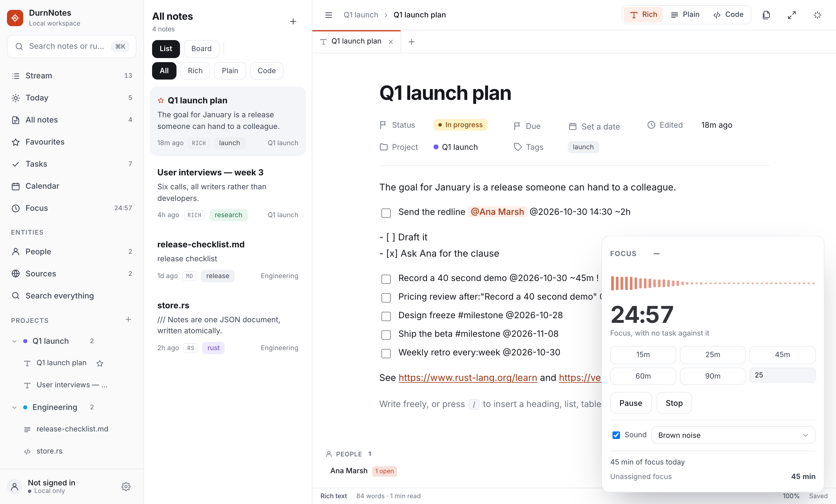Click the copy note icon in toolbar
836x504 pixels.
(766, 15)
